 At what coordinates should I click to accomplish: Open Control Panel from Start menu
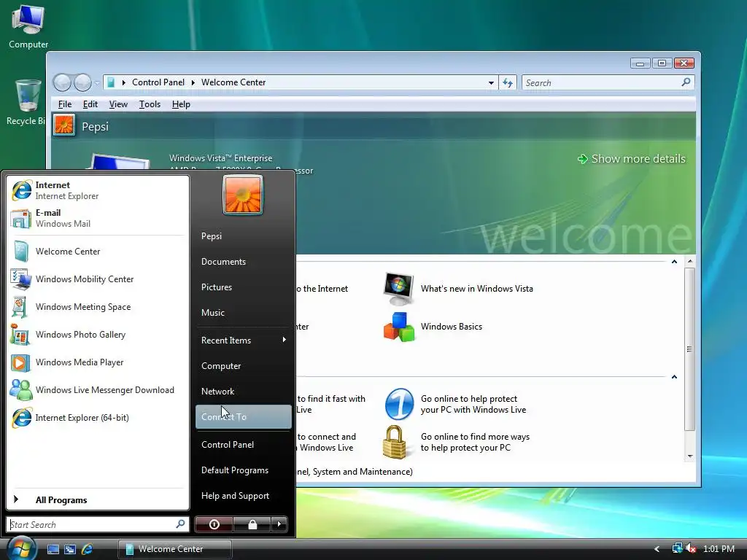coord(244,444)
